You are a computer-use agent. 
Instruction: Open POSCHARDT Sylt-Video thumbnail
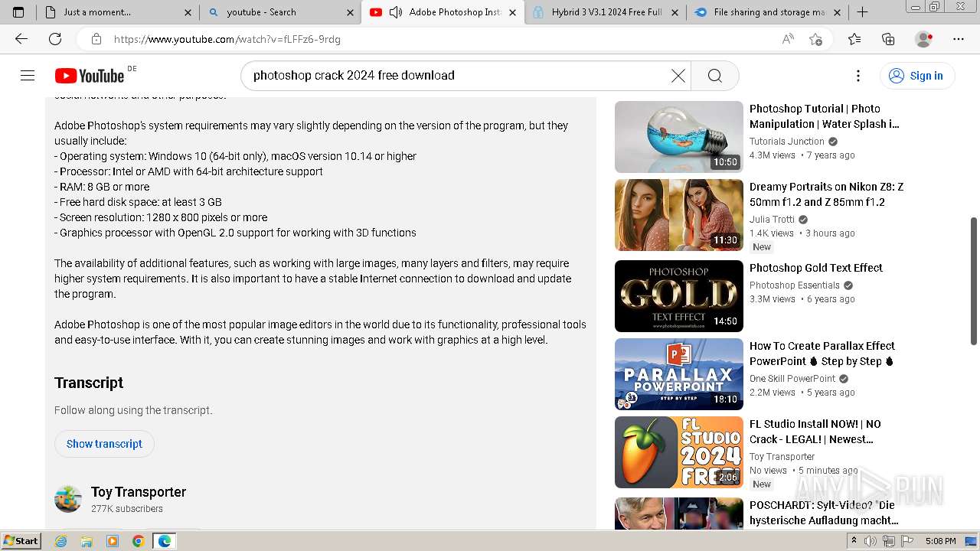[x=679, y=514]
